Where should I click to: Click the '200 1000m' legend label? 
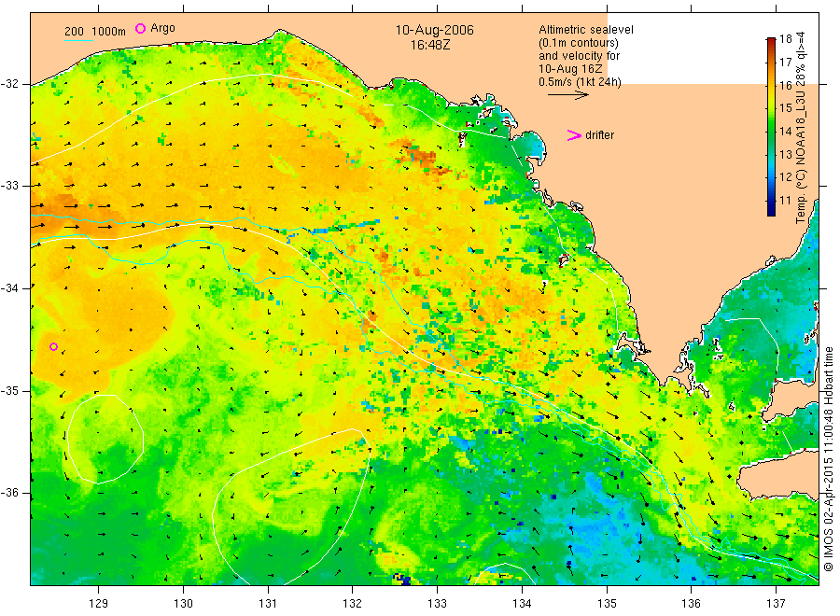click(95, 32)
